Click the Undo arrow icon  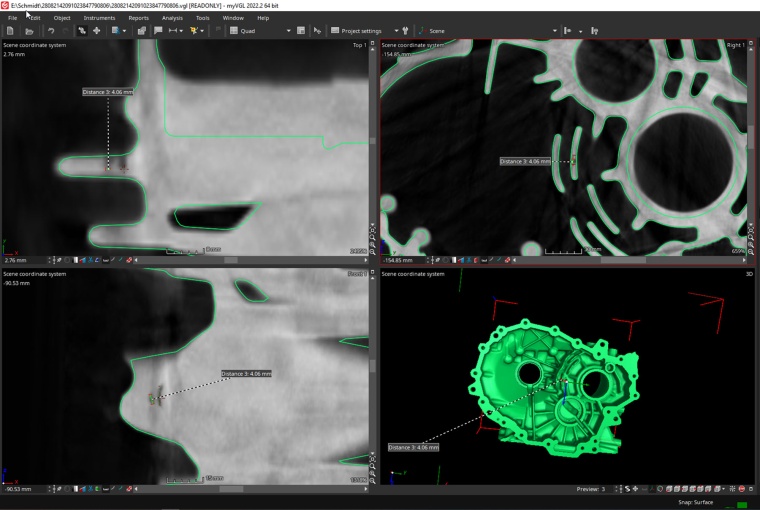(51, 31)
